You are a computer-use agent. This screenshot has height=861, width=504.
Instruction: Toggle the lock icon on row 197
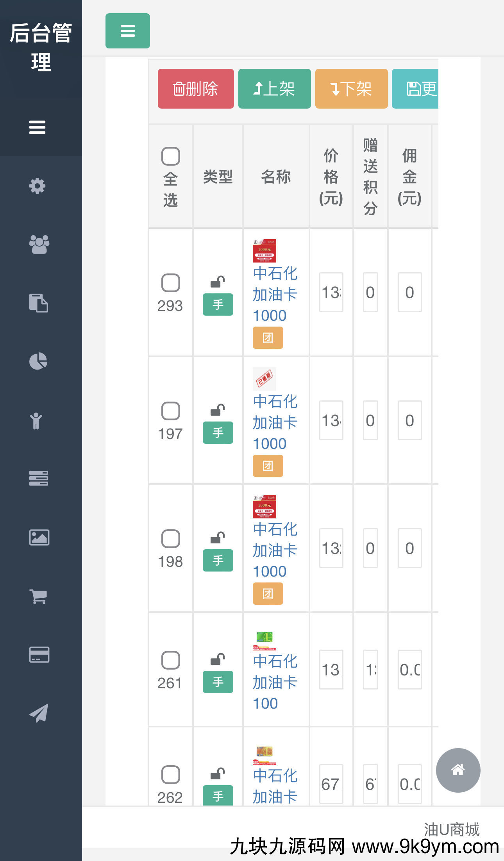(218, 411)
